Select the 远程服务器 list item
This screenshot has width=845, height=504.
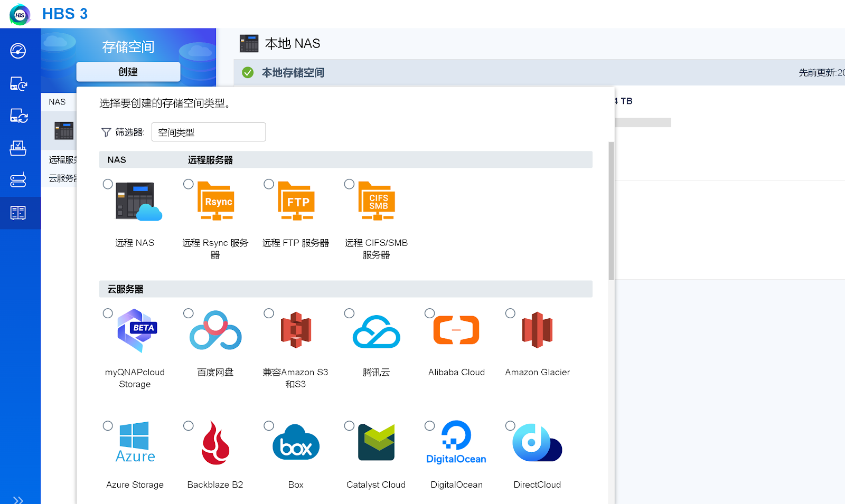pyautogui.click(x=62, y=160)
